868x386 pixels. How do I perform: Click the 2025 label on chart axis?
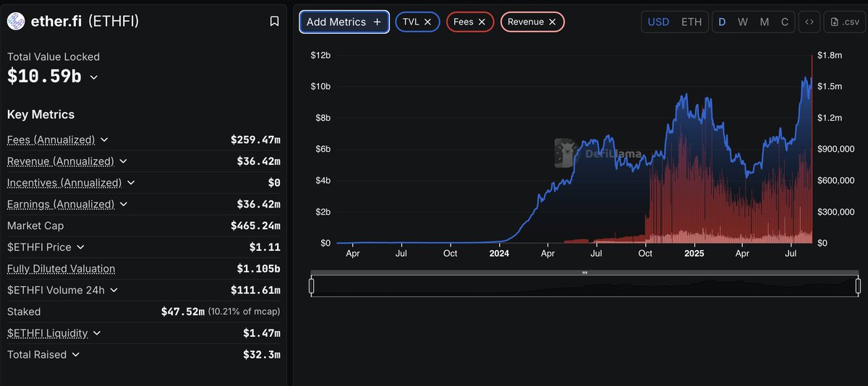point(694,254)
